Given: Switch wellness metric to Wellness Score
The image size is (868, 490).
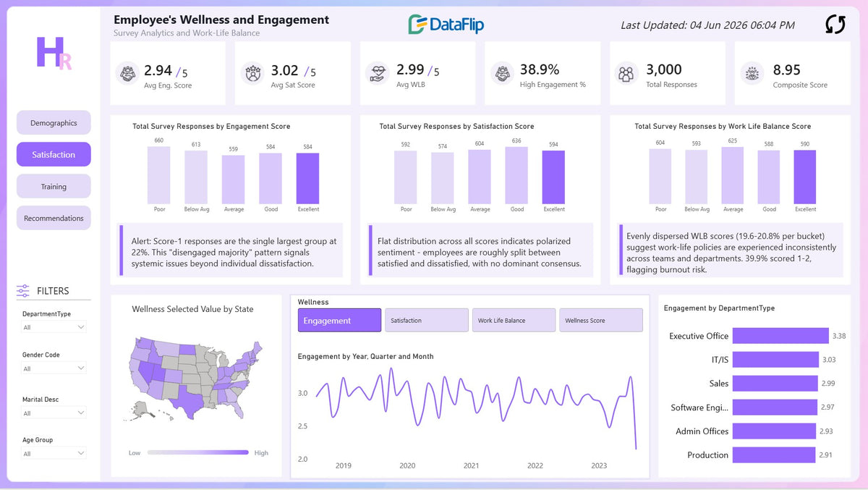Looking at the screenshot, I should point(601,321).
